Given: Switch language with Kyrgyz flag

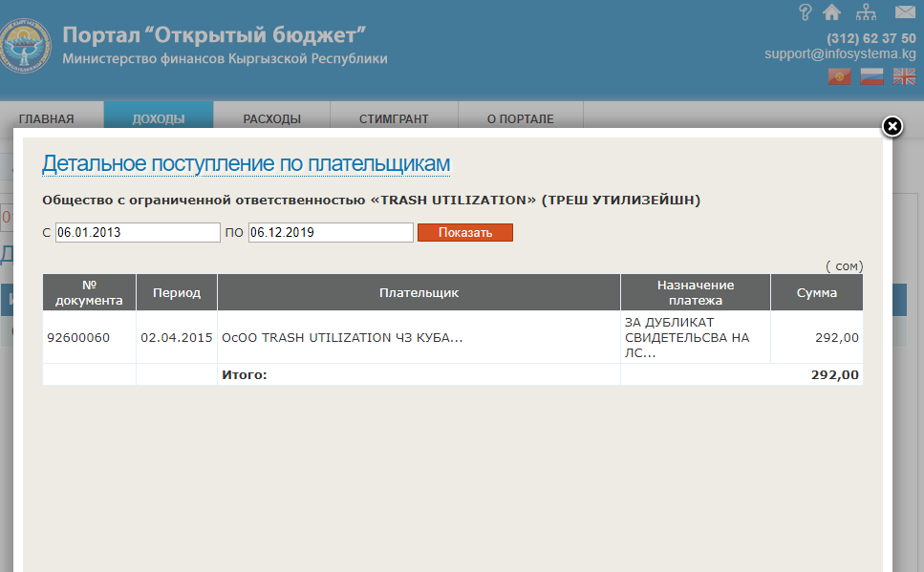Looking at the screenshot, I should pyautogui.click(x=840, y=77).
